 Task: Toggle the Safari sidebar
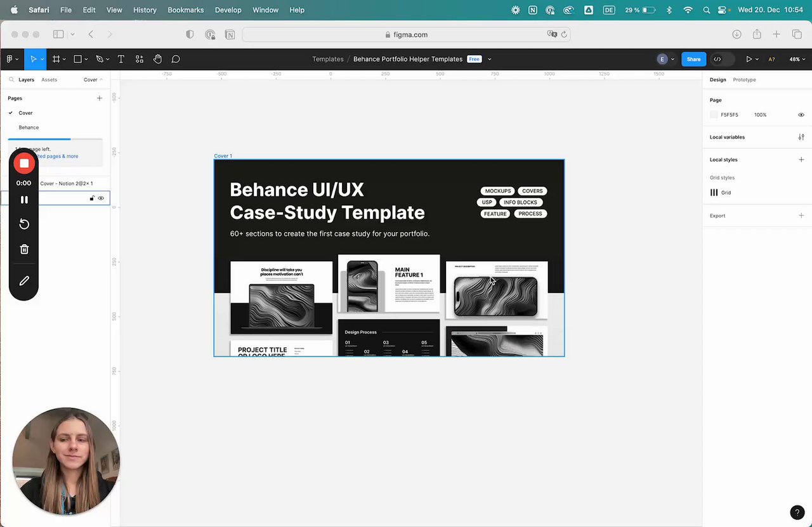click(58, 34)
